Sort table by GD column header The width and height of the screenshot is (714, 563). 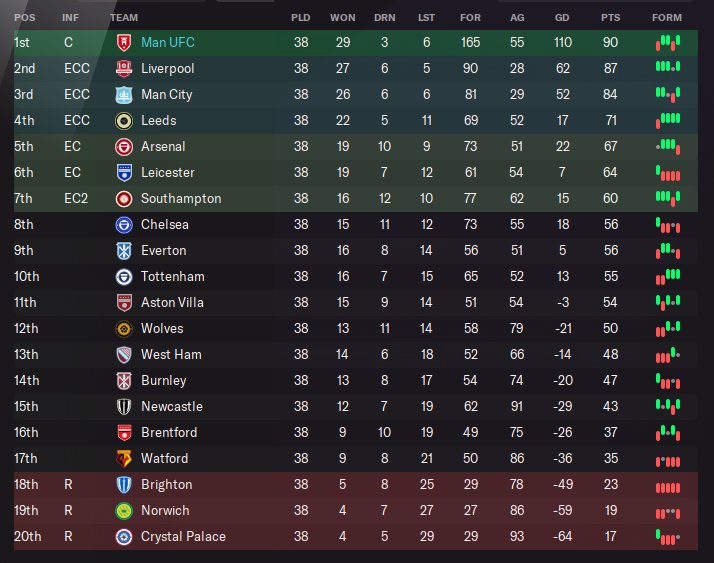coord(561,17)
